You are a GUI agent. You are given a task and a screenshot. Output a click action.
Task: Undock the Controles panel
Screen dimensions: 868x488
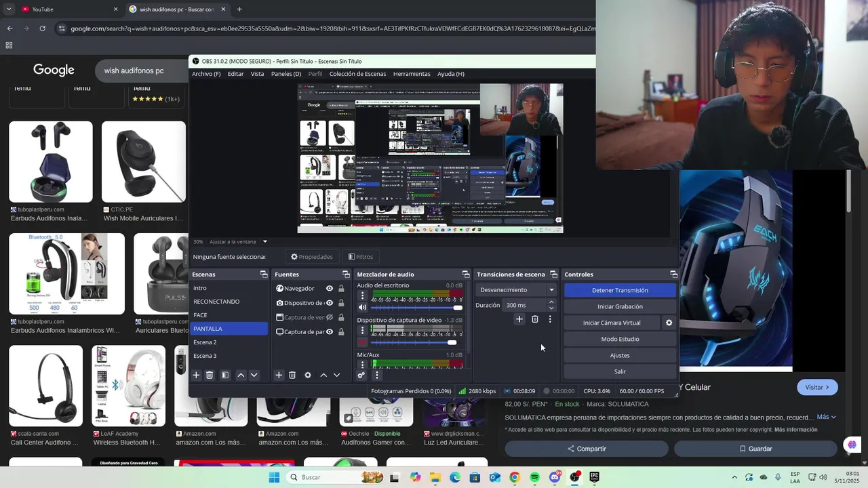click(673, 274)
